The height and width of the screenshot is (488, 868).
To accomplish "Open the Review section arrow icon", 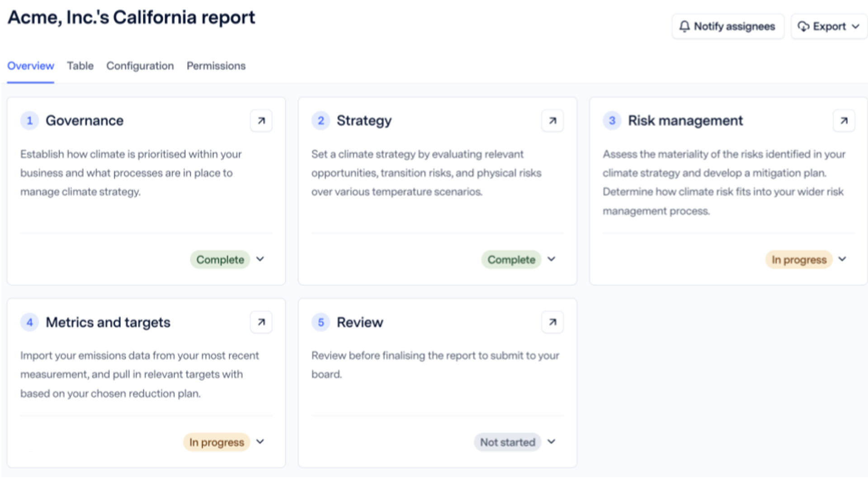I will (552, 322).
